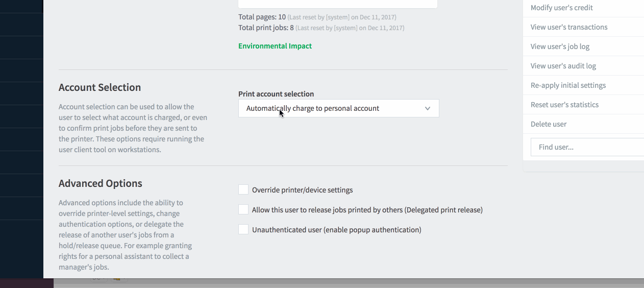This screenshot has width=644, height=288.
Task: Click the text "Automatically charge to personal account"
Action: pyautogui.click(x=313, y=108)
